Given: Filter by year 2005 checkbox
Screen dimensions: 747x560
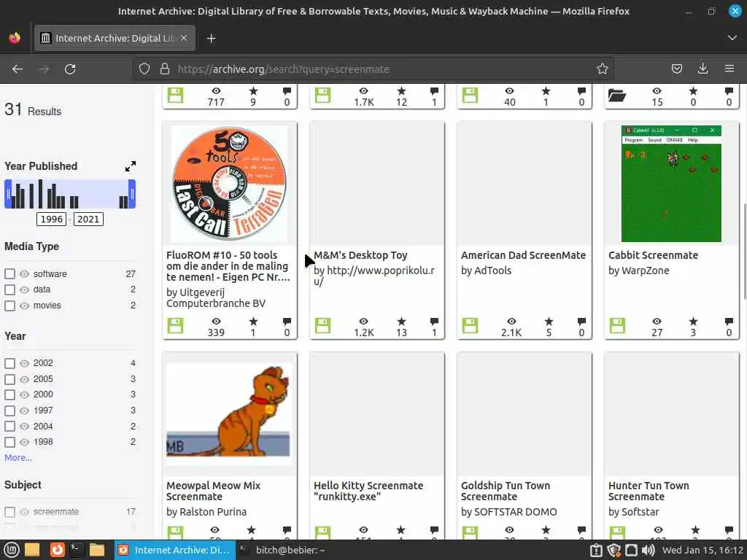Looking at the screenshot, I should 9,379.
